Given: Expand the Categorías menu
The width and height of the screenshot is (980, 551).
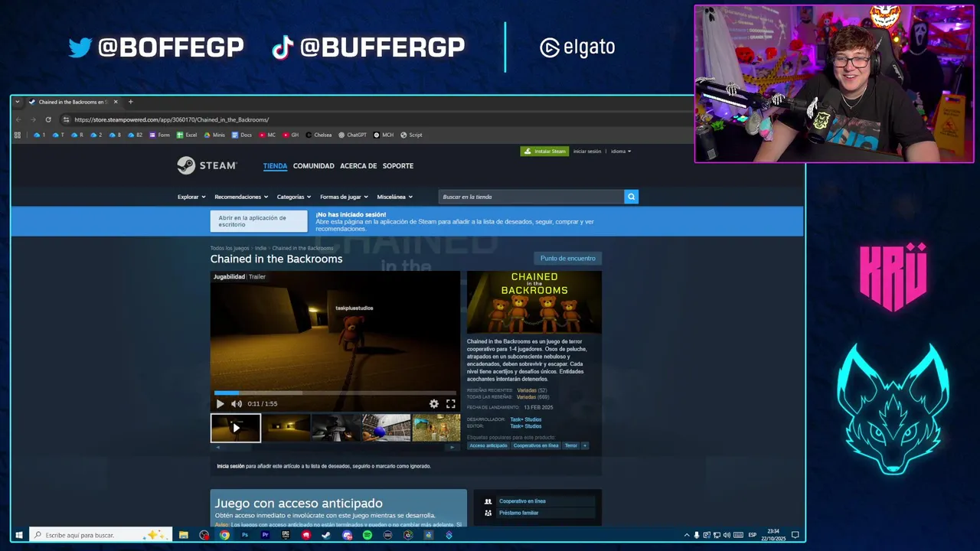Looking at the screenshot, I should point(294,197).
